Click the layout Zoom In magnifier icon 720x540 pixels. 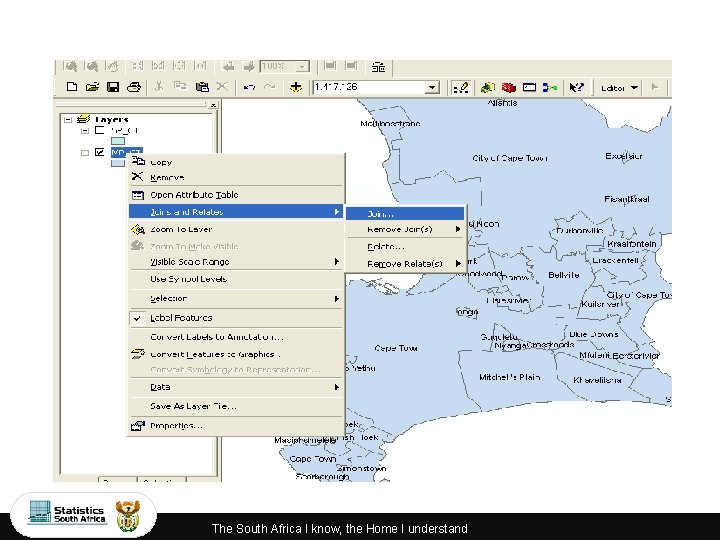[71, 67]
